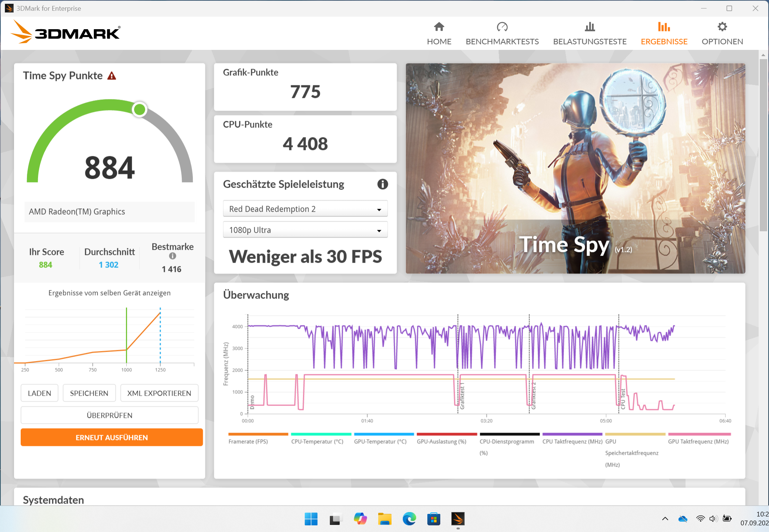Viewport: 769px width, 532px height.
Task: Open OPTIONEN settings tab
Action: click(722, 34)
